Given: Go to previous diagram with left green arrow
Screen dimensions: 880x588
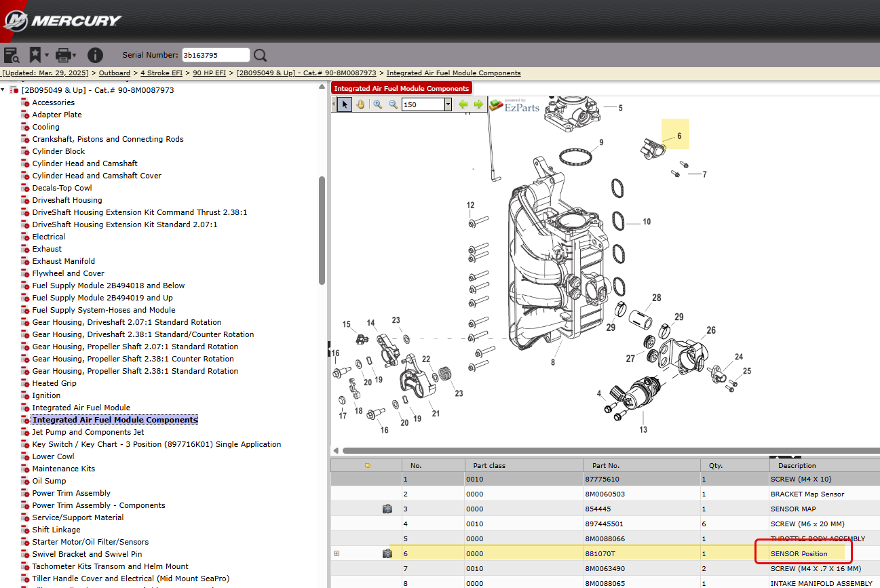Looking at the screenshot, I should (x=463, y=104).
